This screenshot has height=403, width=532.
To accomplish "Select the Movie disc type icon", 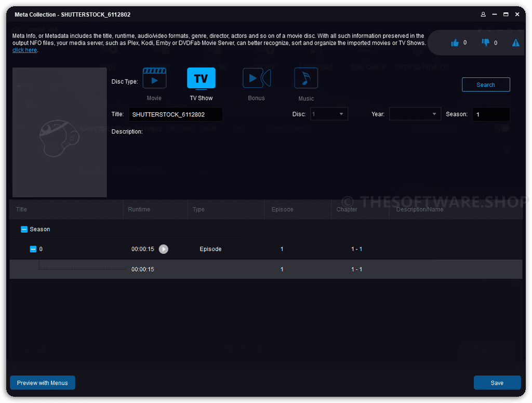I will click(154, 78).
